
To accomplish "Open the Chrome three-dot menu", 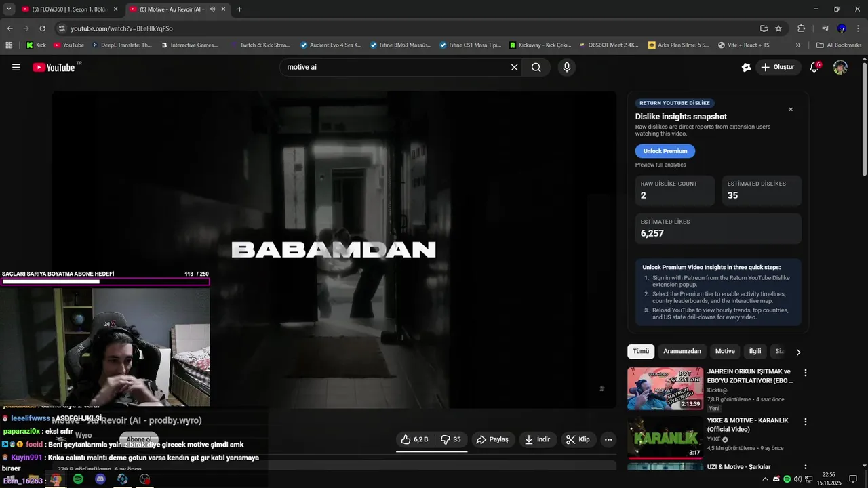I will tap(859, 28).
